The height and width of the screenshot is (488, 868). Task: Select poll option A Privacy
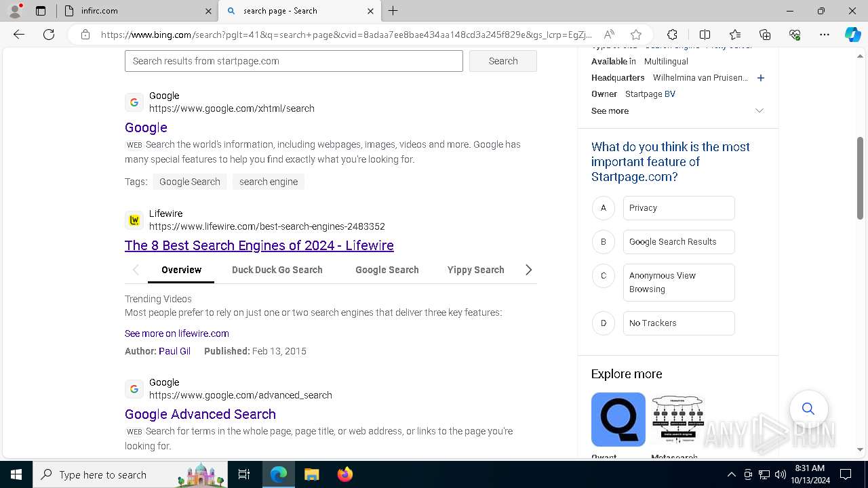[x=679, y=208]
